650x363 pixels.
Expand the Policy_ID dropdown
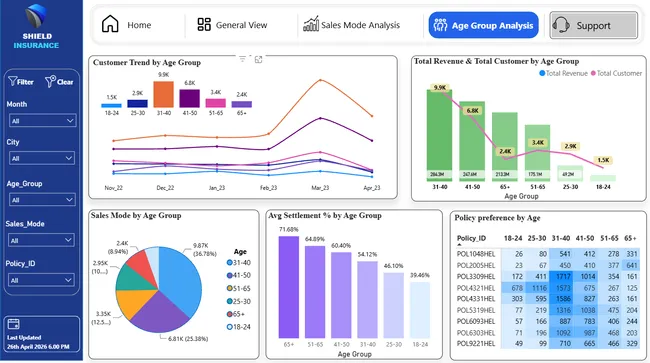pos(41,280)
